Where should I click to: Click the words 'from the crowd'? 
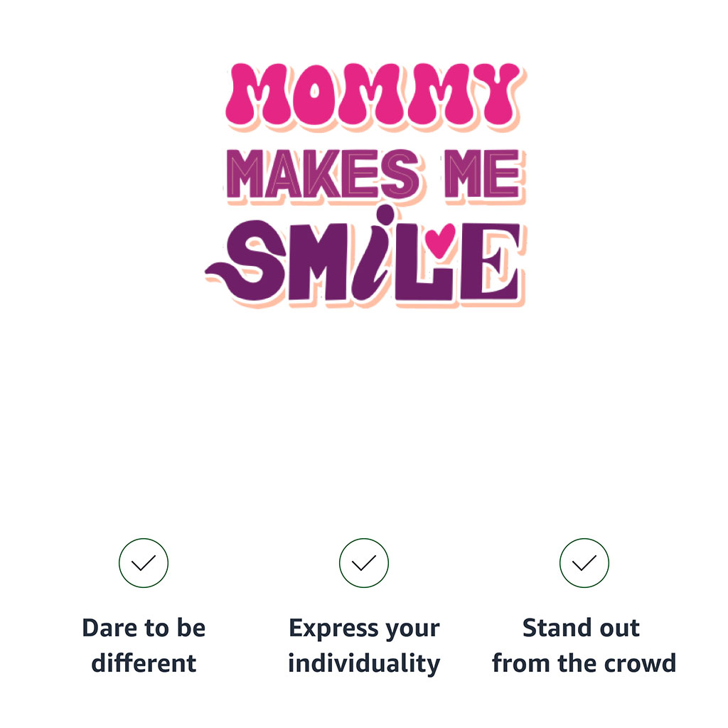pos(584,663)
